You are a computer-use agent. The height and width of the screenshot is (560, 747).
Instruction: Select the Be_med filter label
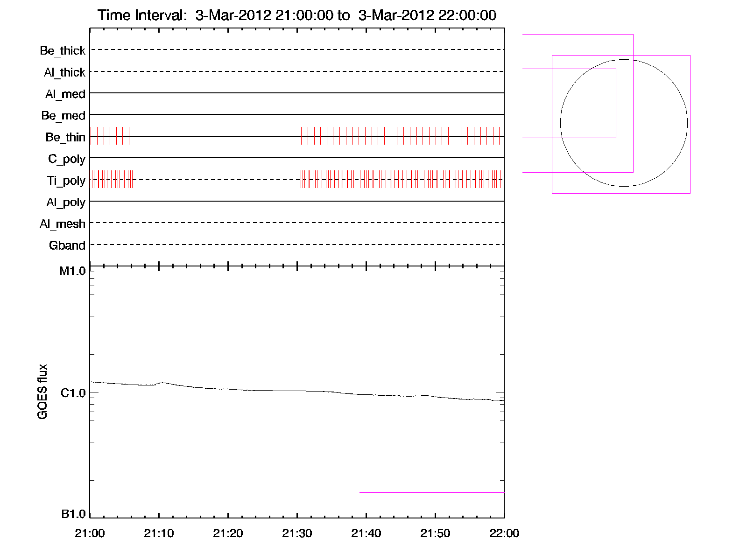click(63, 115)
